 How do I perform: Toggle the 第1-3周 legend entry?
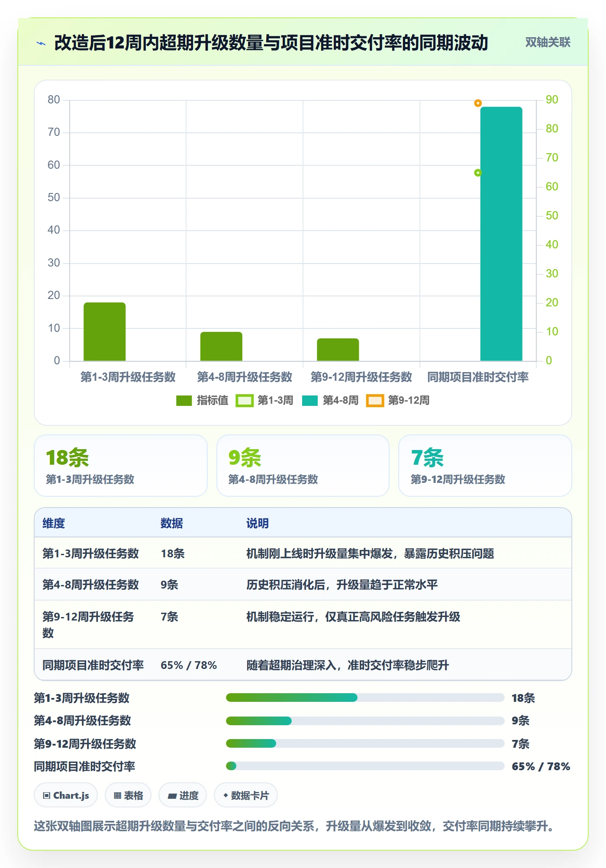[x=264, y=401]
